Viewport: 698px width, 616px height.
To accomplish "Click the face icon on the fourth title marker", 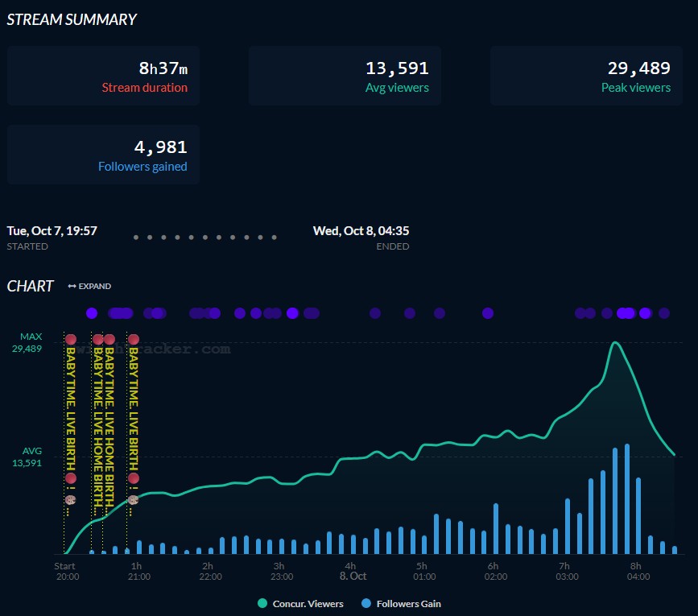I will [x=134, y=499].
